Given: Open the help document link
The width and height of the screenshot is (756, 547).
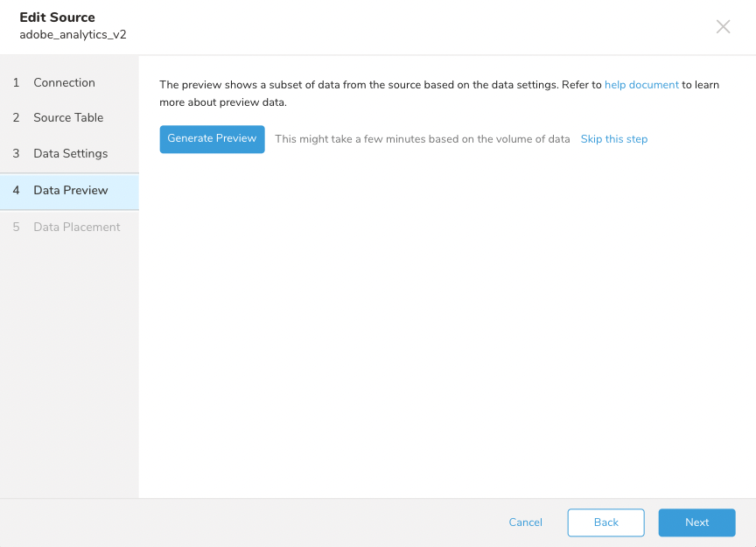Looking at the screenshot, I should [x=641, y=85].
